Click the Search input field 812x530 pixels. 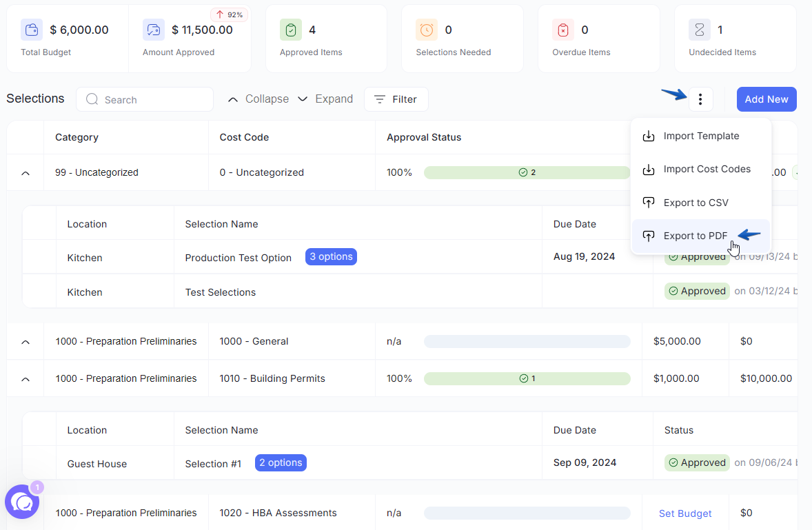coord(145,99)
